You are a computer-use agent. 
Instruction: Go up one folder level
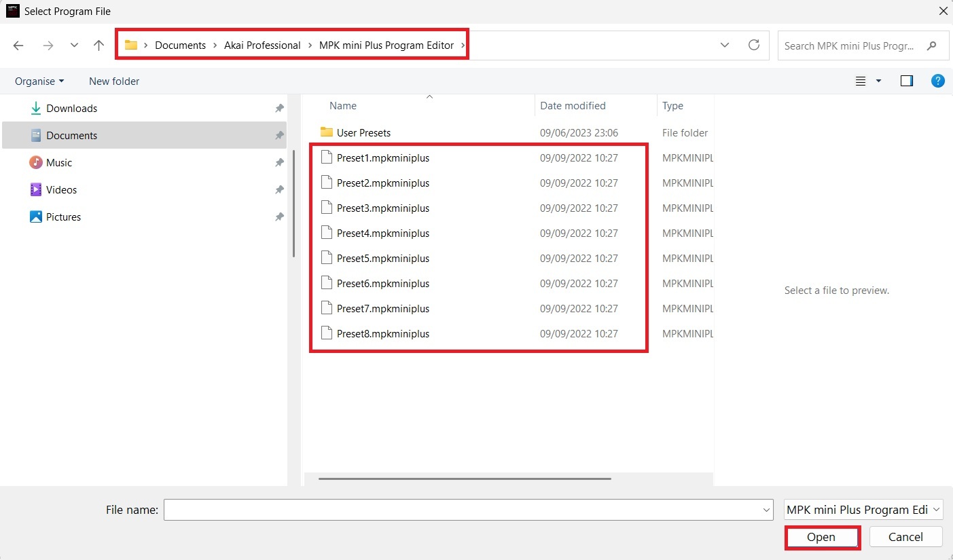click(99, 45)
